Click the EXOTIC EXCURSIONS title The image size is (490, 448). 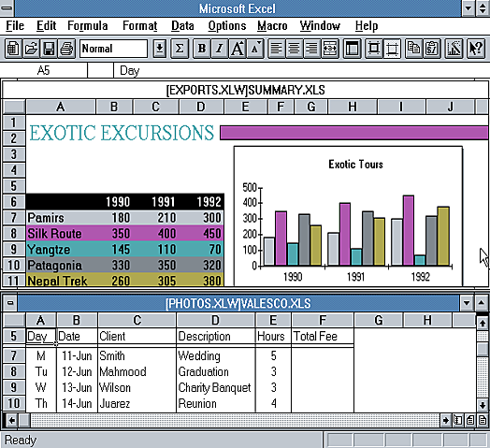(122, 133)
